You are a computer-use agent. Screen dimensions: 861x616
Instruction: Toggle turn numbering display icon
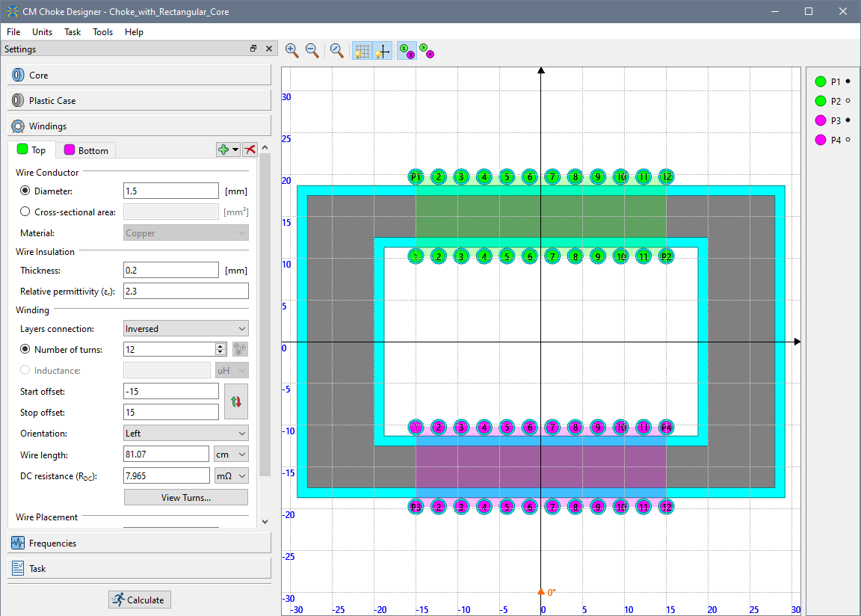(x=407, y=51)
